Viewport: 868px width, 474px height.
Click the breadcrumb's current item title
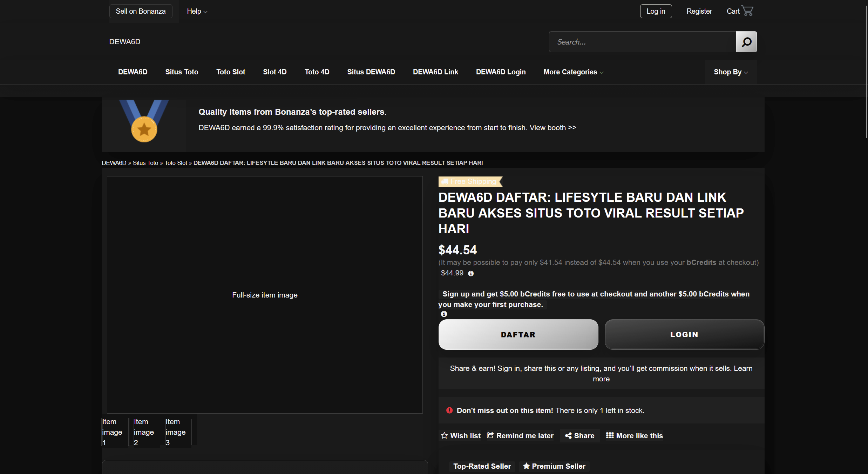click(338, 163)
